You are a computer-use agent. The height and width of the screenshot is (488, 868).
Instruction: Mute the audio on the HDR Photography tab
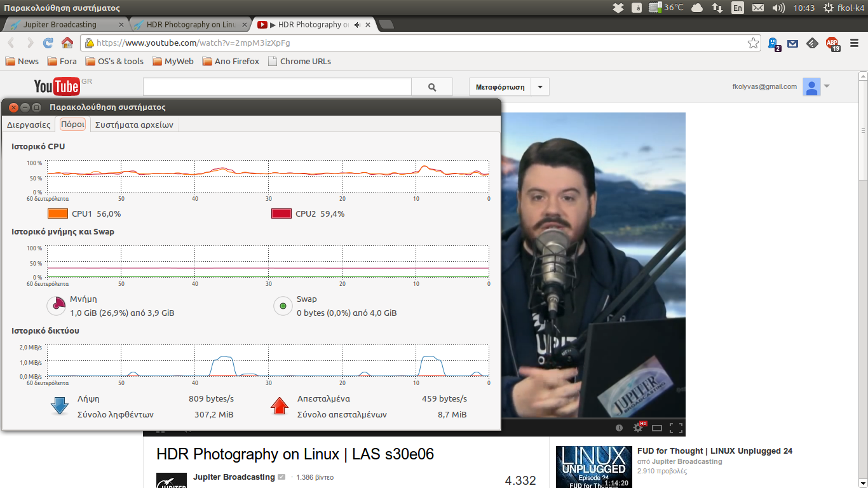pyautogui.click(x=357, y=25)
